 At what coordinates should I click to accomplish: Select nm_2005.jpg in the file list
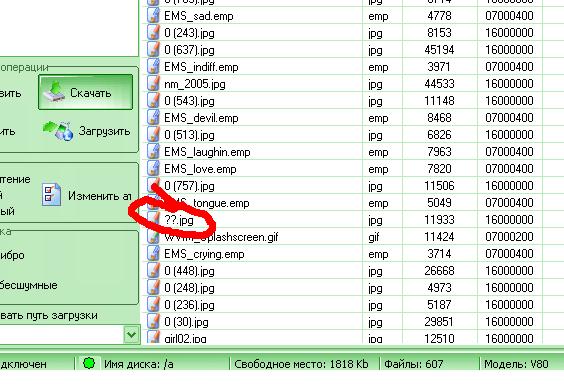[x=195, y=84]
